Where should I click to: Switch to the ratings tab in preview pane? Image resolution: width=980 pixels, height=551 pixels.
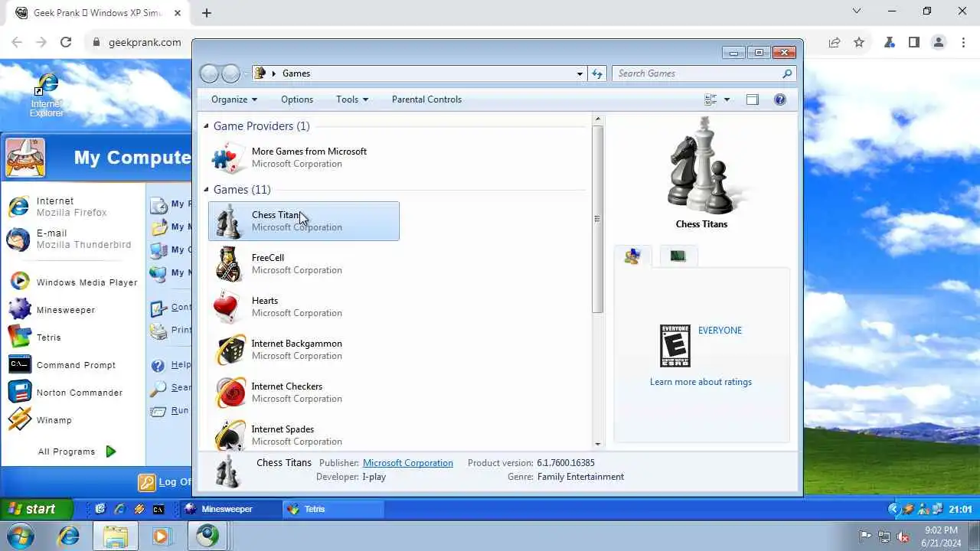coord(632,256)
